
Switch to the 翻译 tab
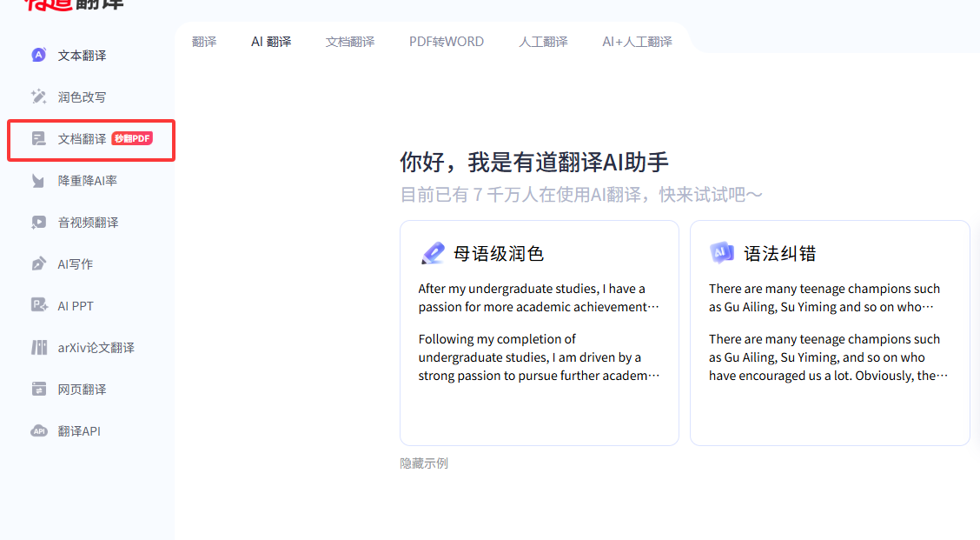(204, 42)
